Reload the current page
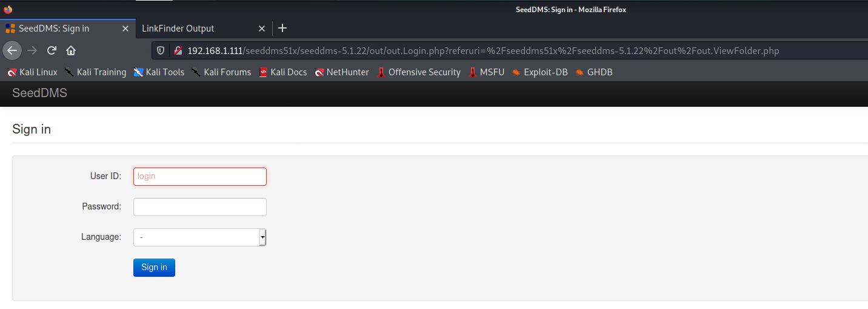 tap(52, 50)
